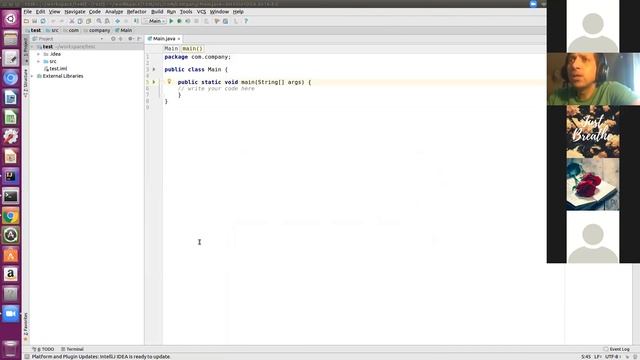Open the Main run configuration dropdown
The height and width of the screenshot is (360, 640).
pyautogui.click(x=155, y=21)
